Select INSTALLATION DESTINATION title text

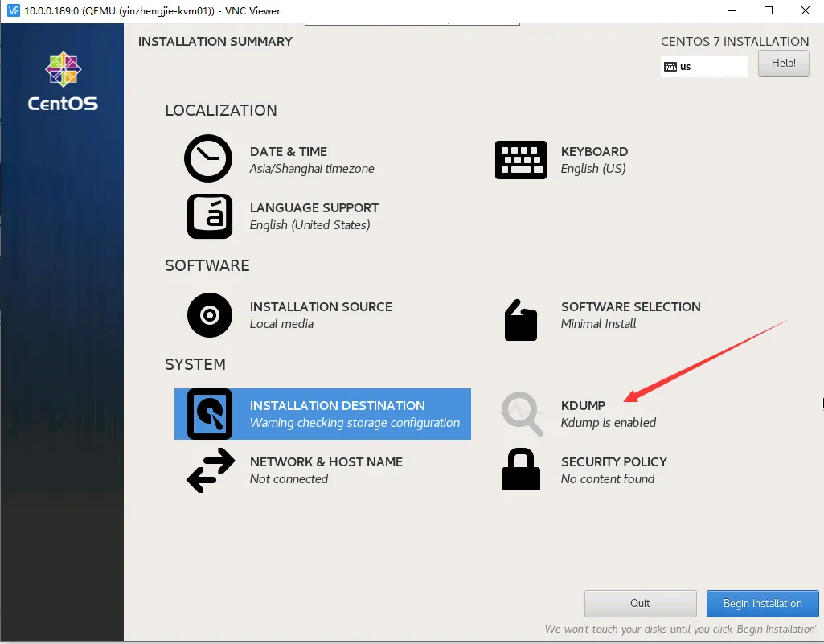(x=338, y=405)
